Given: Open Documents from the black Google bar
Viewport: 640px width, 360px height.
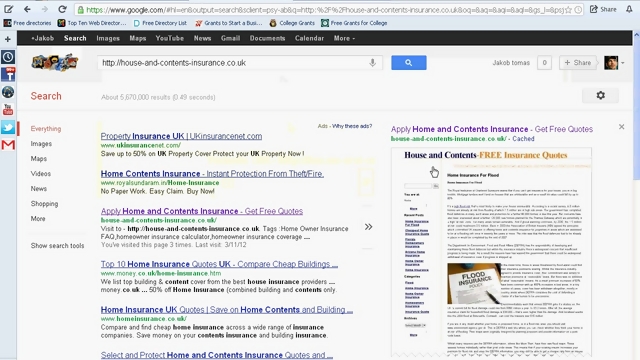Looking at the screenshot, I should [x=267, y=38].
